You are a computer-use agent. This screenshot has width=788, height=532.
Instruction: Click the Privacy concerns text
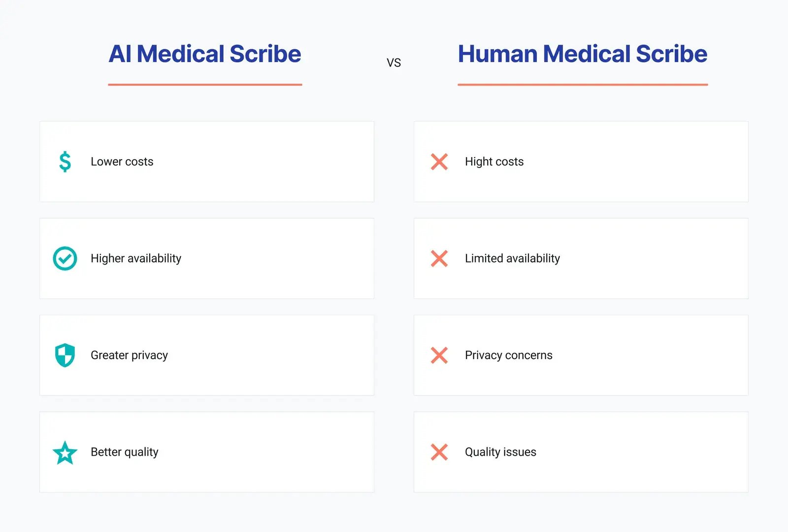point(509,355)
